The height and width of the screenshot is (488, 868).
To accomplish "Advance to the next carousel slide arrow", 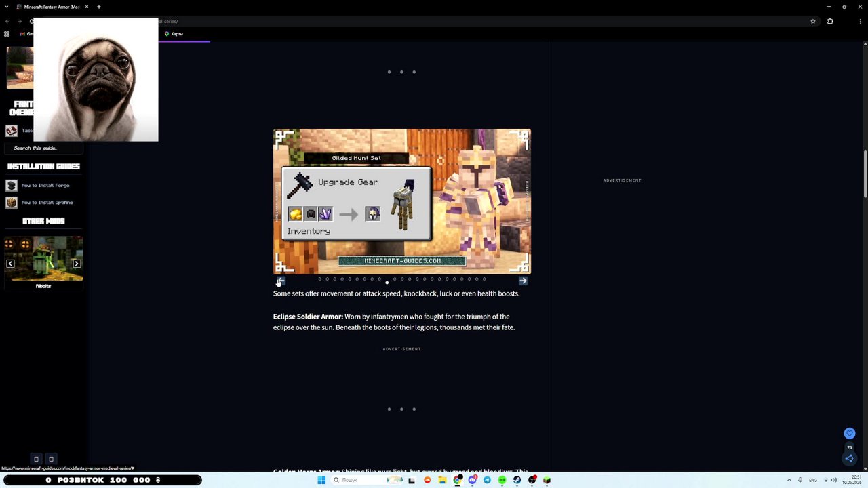I will (x=523, y=281).
